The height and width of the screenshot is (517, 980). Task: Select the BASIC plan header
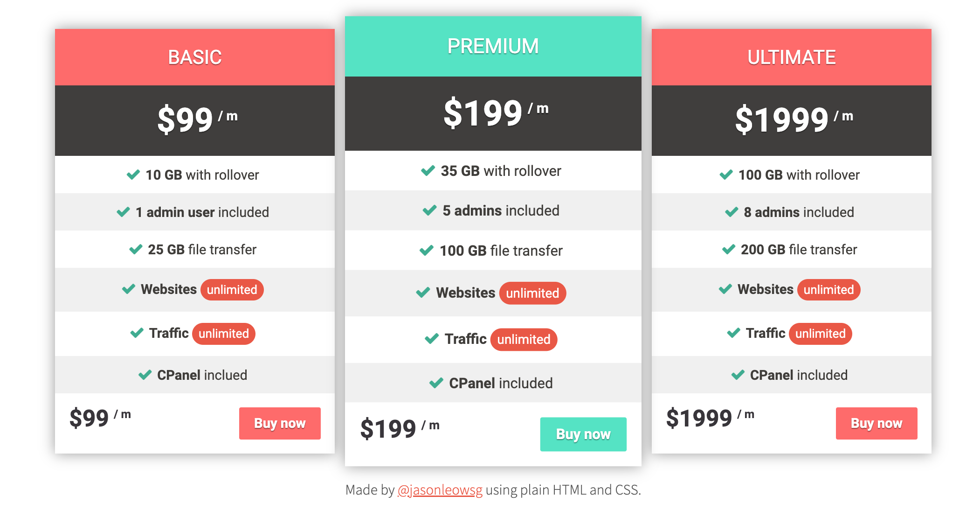195,57
